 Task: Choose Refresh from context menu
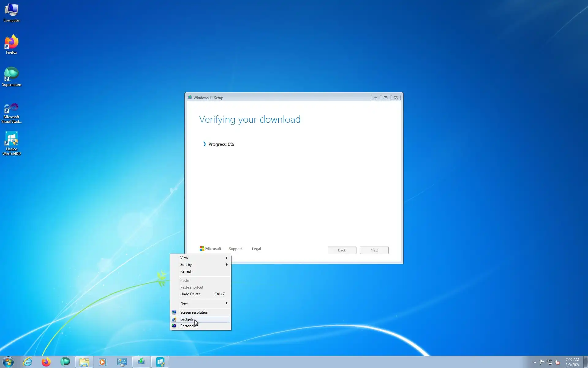[x=186, y=271]
